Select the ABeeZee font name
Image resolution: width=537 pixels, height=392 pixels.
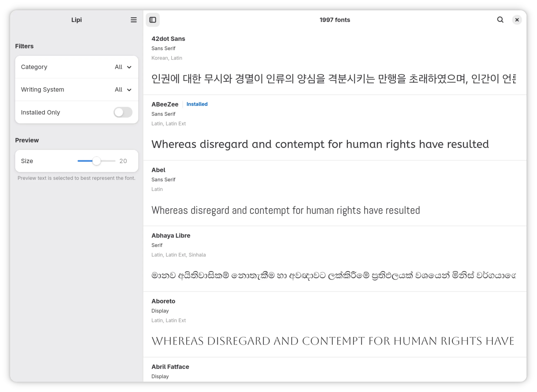pos(165,104)
